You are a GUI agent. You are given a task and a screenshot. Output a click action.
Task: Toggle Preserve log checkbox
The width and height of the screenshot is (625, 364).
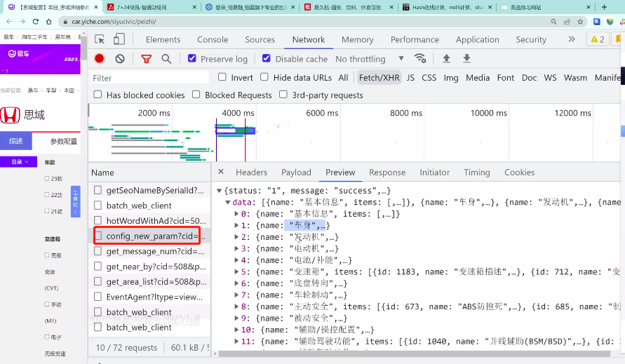(x=191, y=58)
